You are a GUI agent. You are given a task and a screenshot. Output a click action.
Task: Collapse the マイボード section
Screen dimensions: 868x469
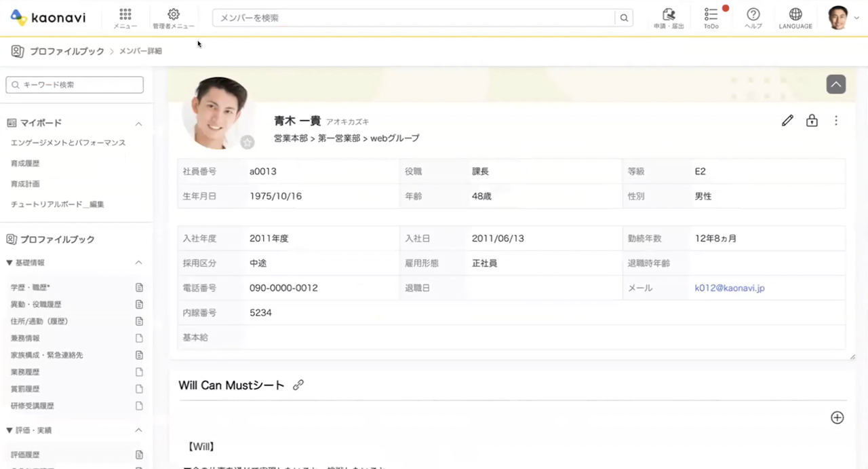point(138,124)
